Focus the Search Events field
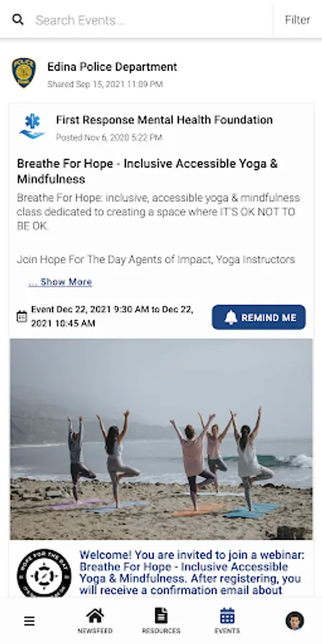 tap(152, 20)
